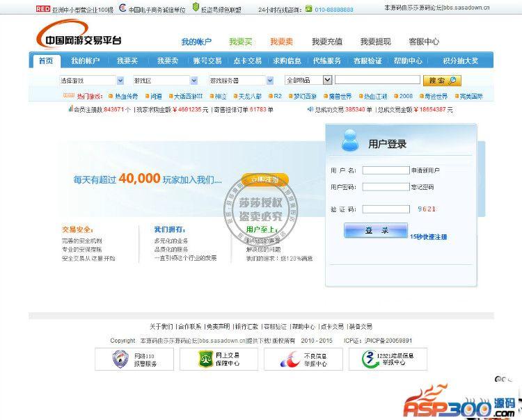Click the 装备交易 footer link
Screen dimensions: 522x420
click(361, 327)
